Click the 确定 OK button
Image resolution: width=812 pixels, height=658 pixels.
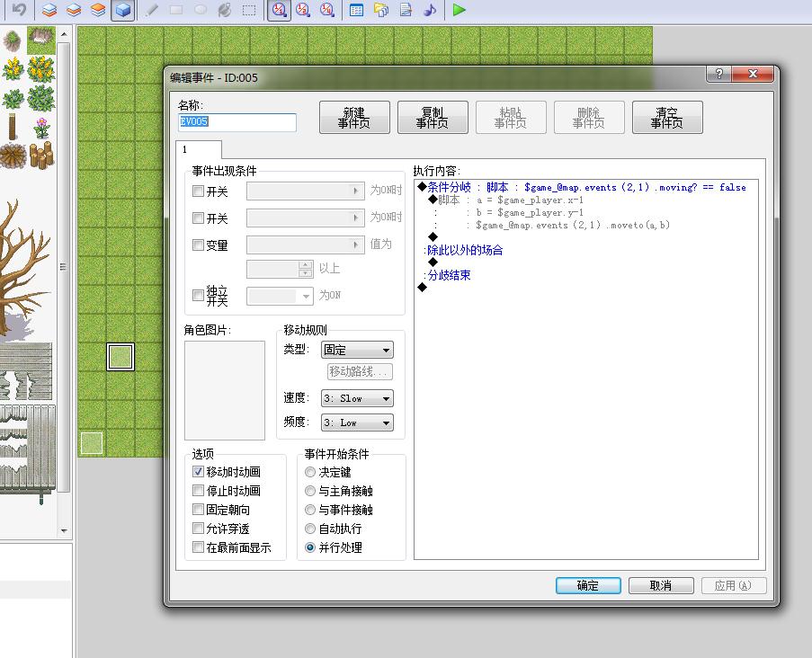pos(588,585)
